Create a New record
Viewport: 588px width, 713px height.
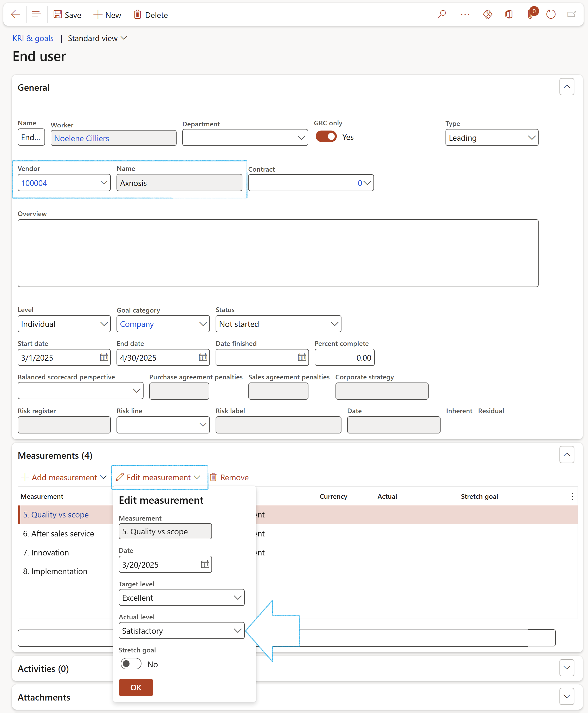pos(107,15)
